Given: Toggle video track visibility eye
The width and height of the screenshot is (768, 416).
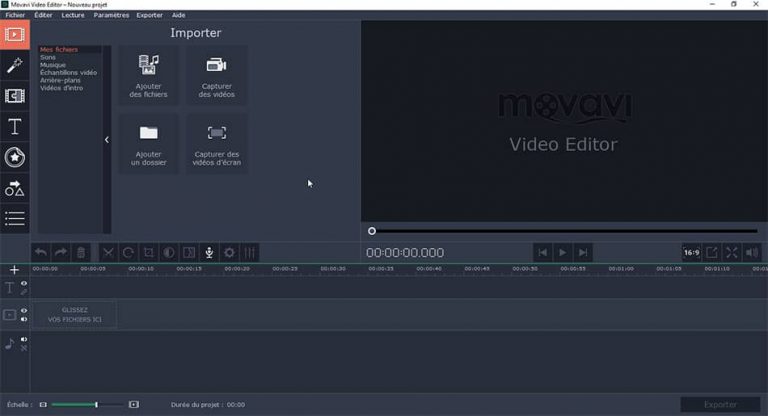Looking at the screenshot, I should pos(24,311).
